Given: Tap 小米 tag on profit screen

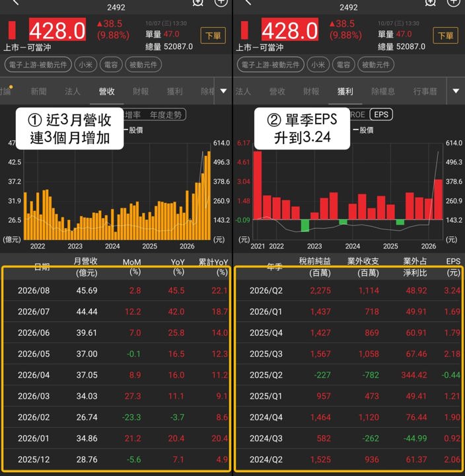Looking at the screenshot, I should 318,65.
